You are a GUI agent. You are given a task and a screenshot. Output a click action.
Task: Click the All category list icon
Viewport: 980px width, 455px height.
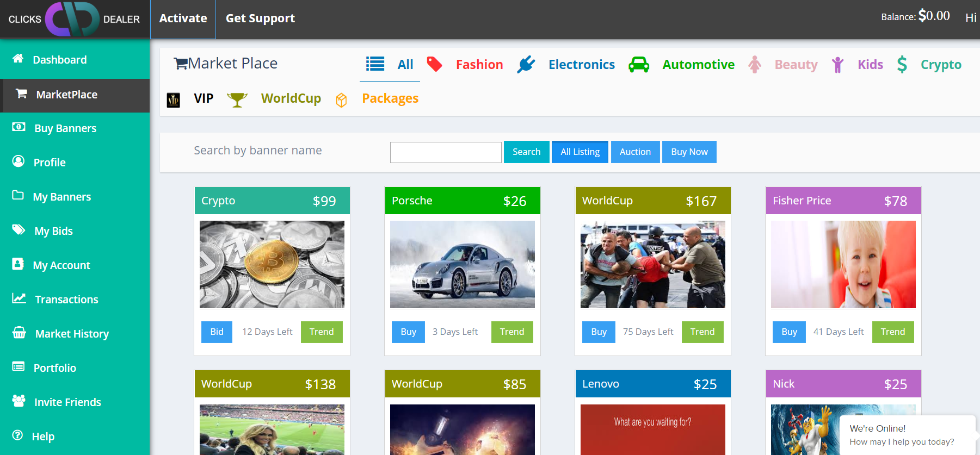375,64
